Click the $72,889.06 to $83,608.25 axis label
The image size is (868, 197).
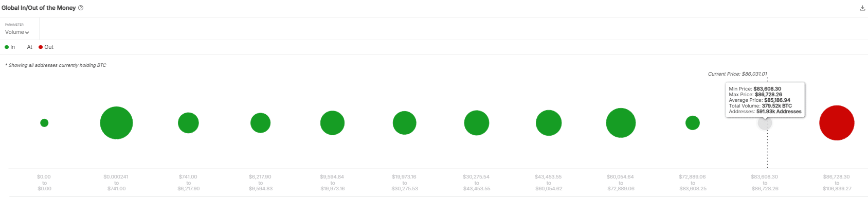[693, 183]
